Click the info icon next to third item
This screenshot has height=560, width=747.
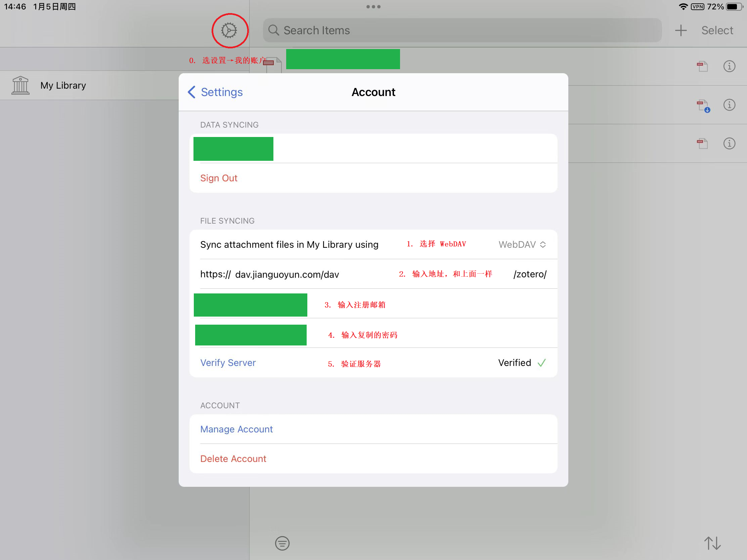tap(729, 144)
